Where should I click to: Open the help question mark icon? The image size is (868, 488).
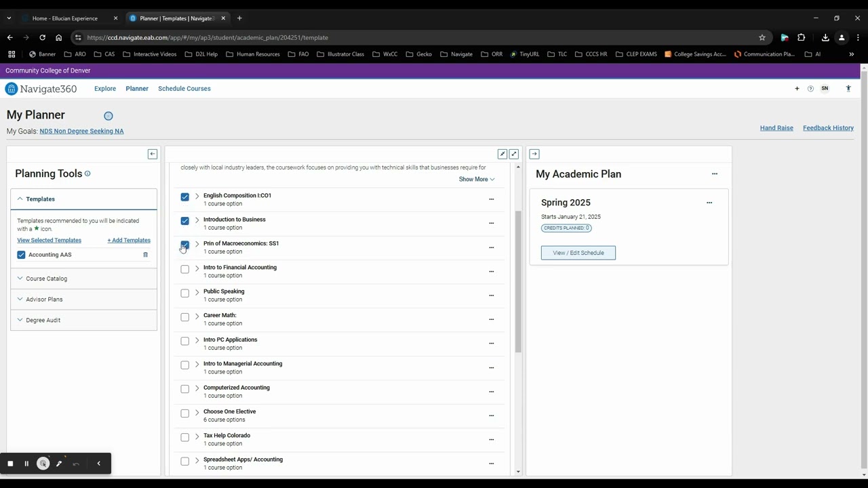(x=810, y=89)
